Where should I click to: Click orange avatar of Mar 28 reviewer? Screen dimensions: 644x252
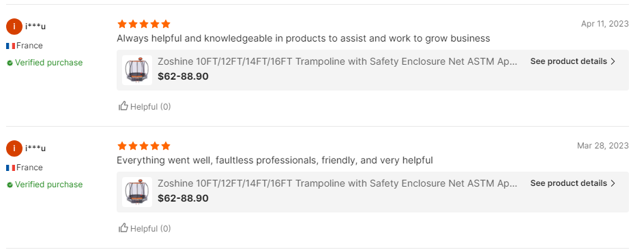(14, 148)
